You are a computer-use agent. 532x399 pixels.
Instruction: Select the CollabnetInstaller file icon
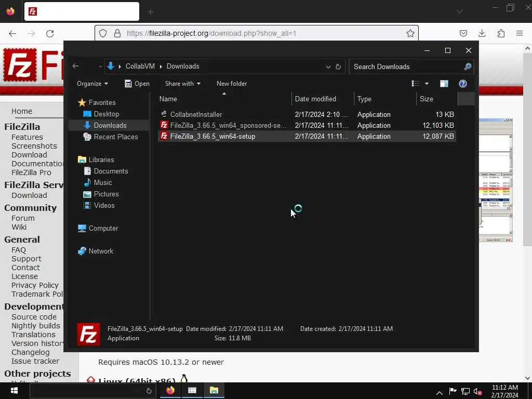[164, 114]
